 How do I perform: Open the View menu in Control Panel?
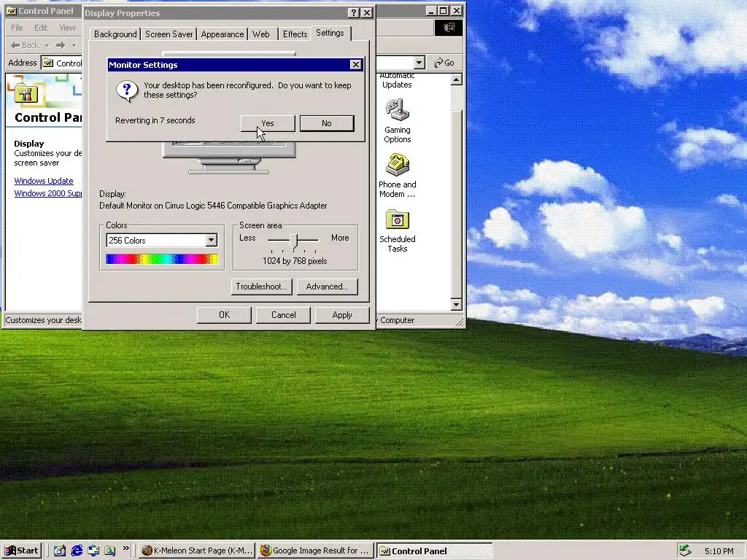point(67,28)
